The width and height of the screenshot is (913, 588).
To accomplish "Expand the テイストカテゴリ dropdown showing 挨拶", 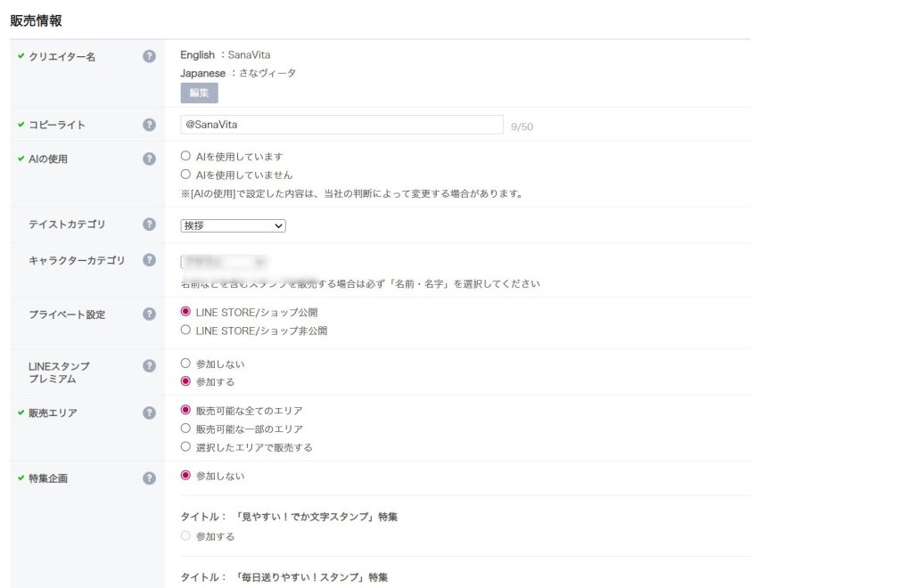I will point(233,225).
